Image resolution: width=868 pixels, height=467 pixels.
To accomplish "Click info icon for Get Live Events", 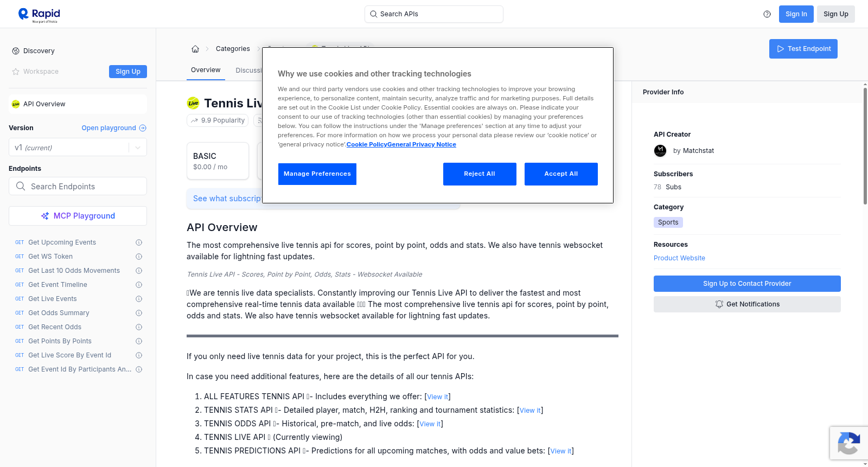I will [x=139, y=299].
